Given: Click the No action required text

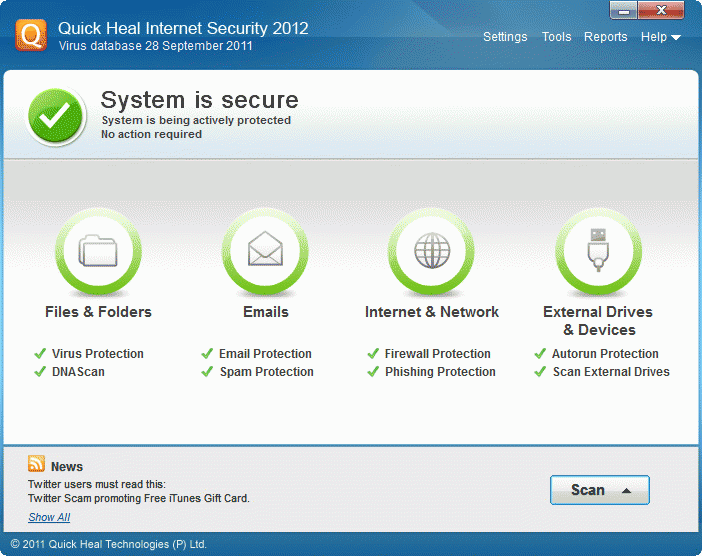Looking at the screenshot, I should point(151,134).
